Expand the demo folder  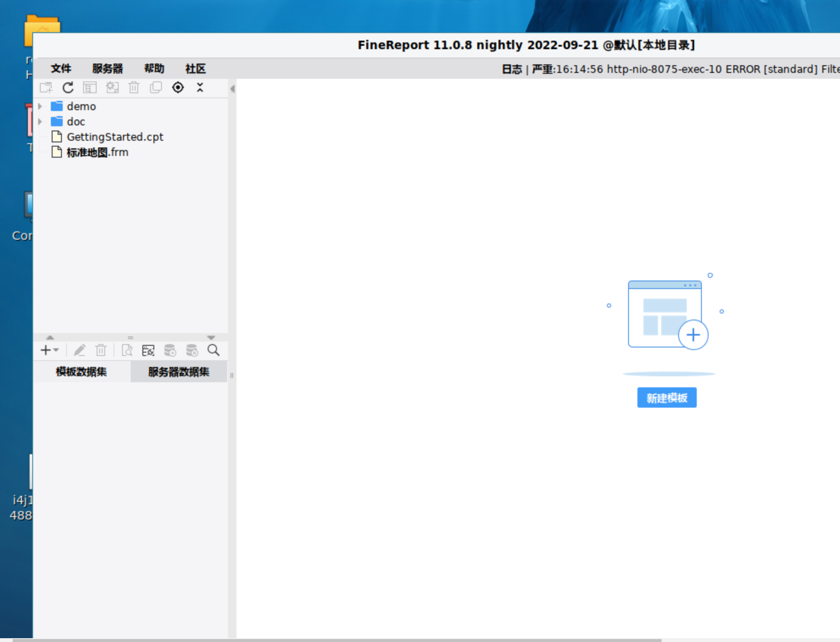[40, 106]
